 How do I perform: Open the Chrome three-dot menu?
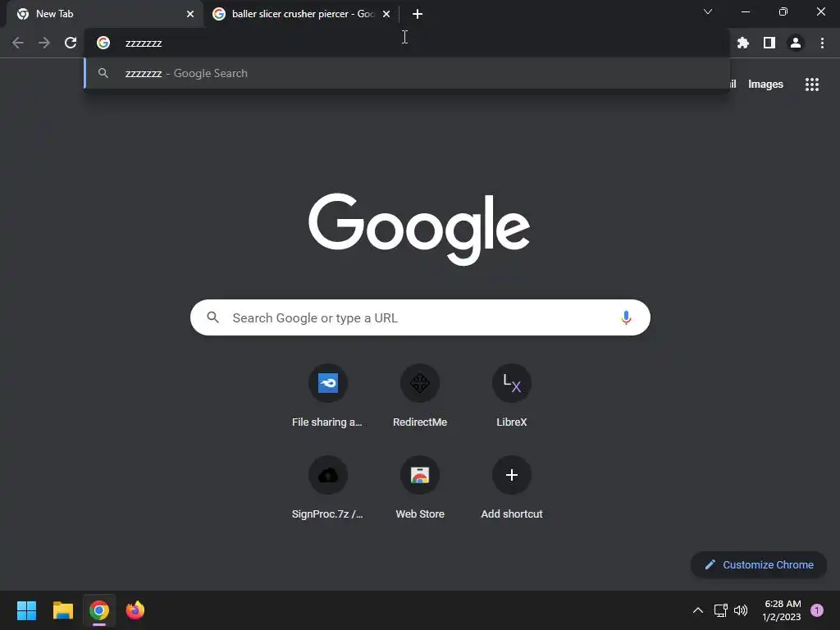pyautogui.click(x=822, y=43)
